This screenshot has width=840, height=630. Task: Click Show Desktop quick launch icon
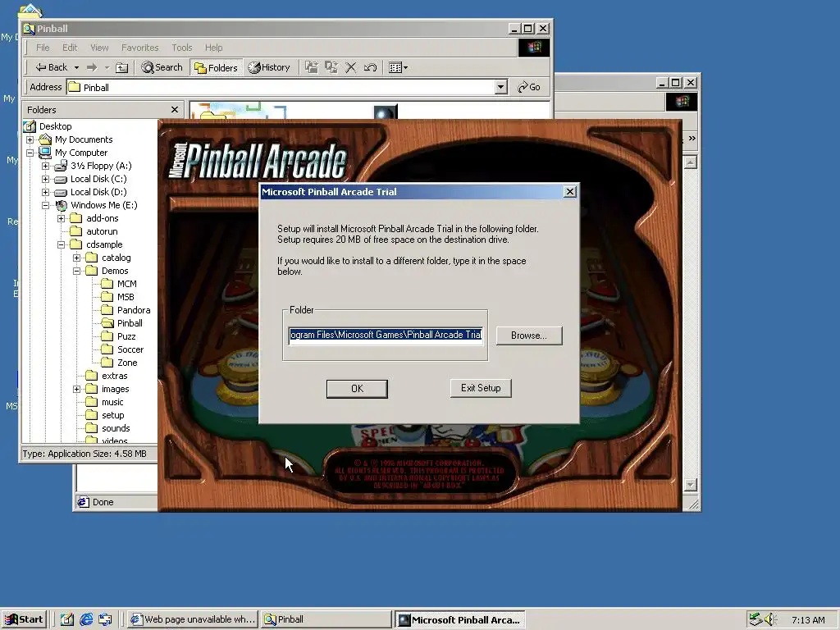(66, 619)
